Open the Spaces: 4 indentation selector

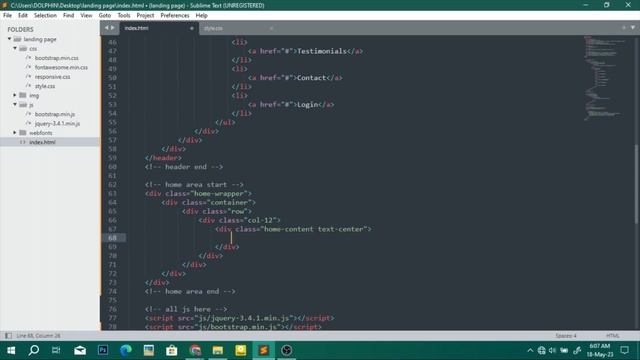[566, 336]
